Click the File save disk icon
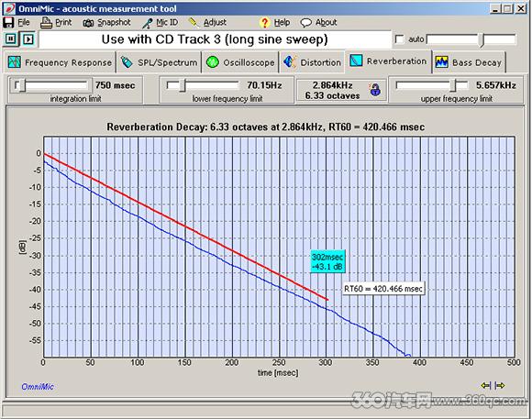Viewport: 532px width, 419px height. [8, 22]
